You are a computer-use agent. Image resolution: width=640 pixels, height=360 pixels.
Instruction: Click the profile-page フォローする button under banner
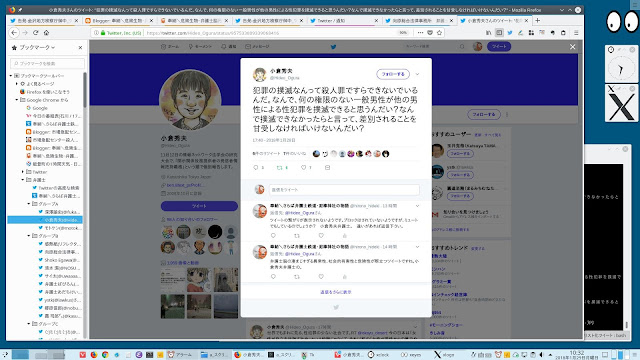484,115
